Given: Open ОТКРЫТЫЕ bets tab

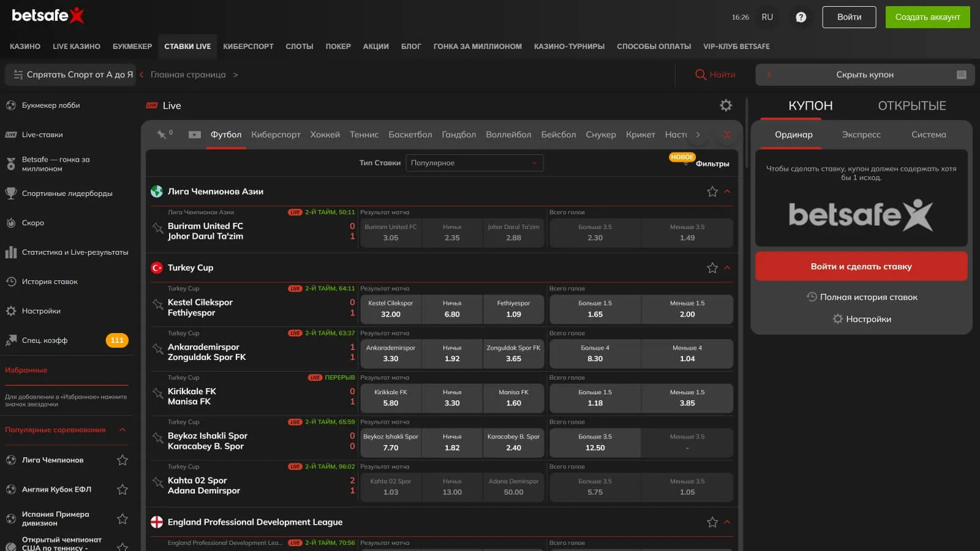Looking at the screenshot, I should (x=912, y=106).
